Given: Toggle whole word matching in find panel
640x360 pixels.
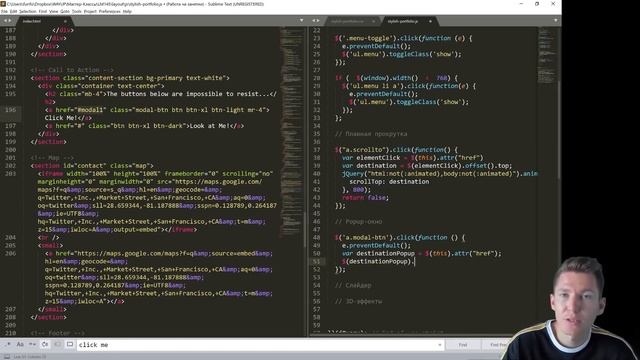Looking at the screenshot, I should 32,344.
